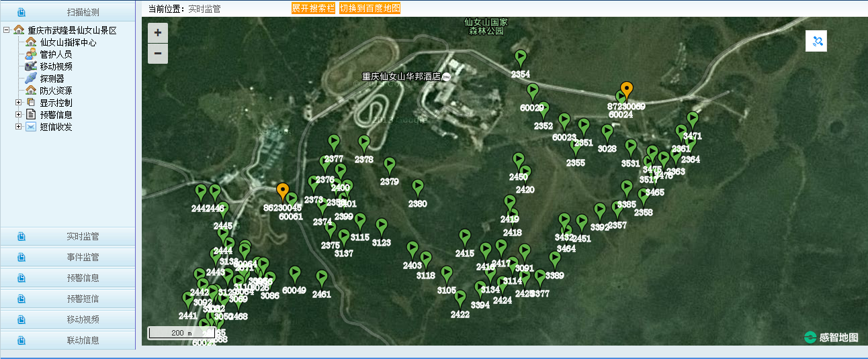Click green flag marker 2380

coord(417,189)
